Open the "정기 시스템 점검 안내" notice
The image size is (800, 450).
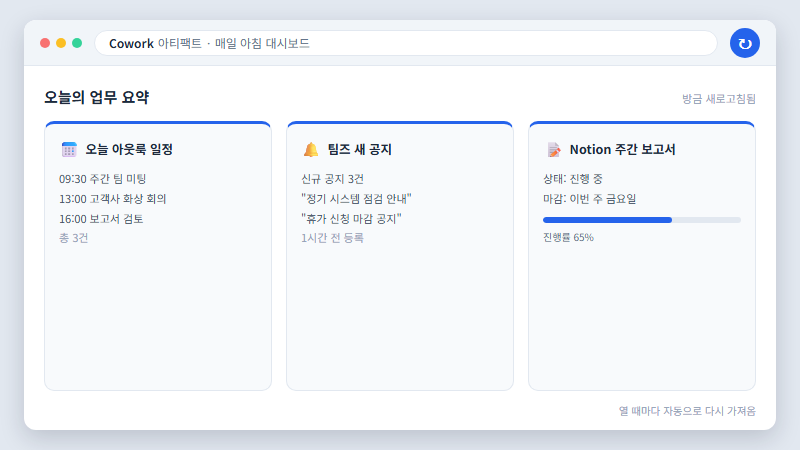356,199
